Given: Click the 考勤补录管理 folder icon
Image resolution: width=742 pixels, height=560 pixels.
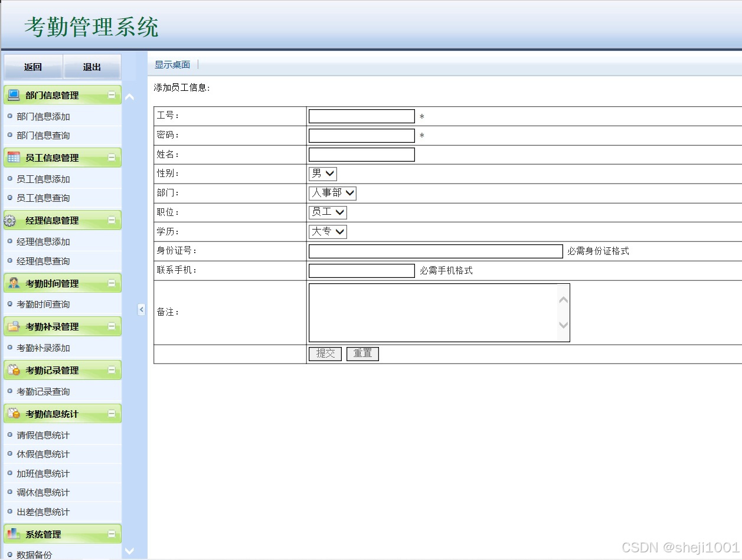Looking at the screenshot, I should click(14, 326).
